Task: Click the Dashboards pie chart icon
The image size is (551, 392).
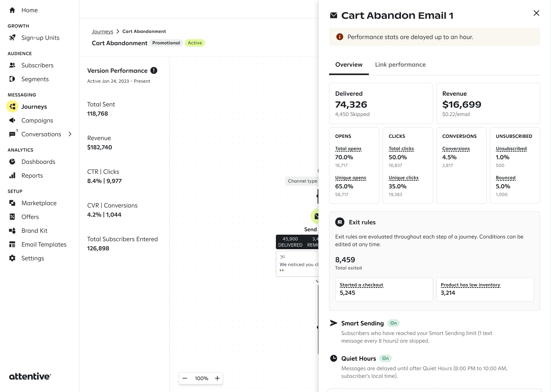Action: click(x=12, y=162)
